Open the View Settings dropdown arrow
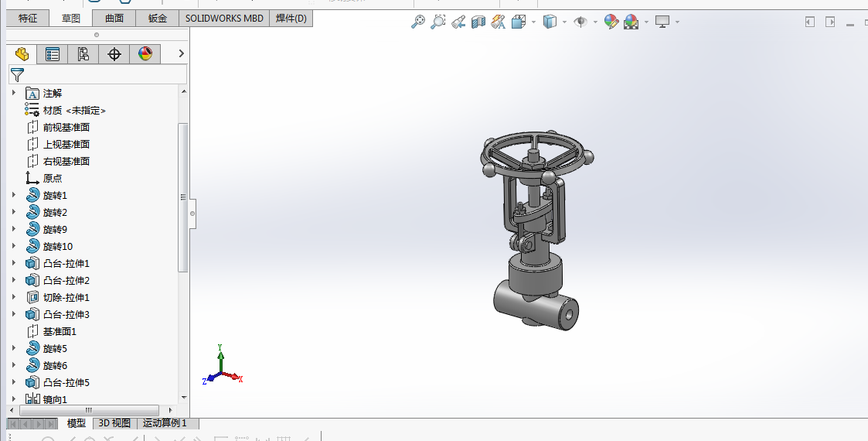Screen dimensions: 868x441 coord(677,22)
